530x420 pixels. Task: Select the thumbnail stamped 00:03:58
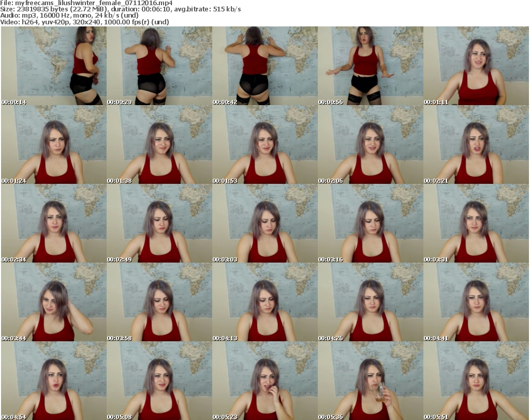click(x=159, y=302)
